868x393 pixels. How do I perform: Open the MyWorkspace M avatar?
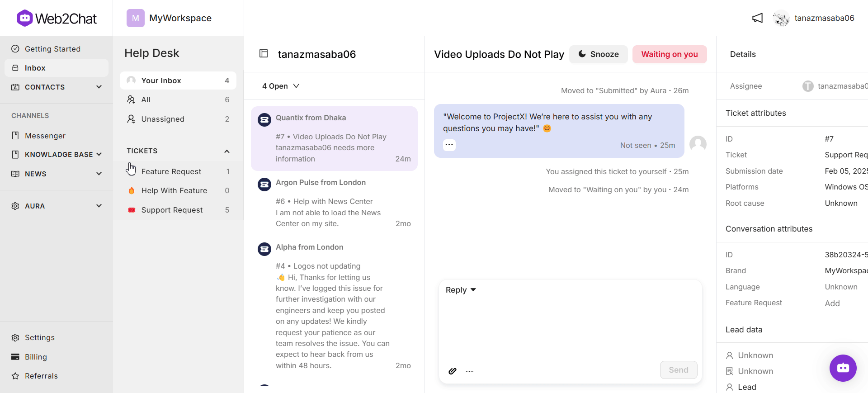click(135, 18)
